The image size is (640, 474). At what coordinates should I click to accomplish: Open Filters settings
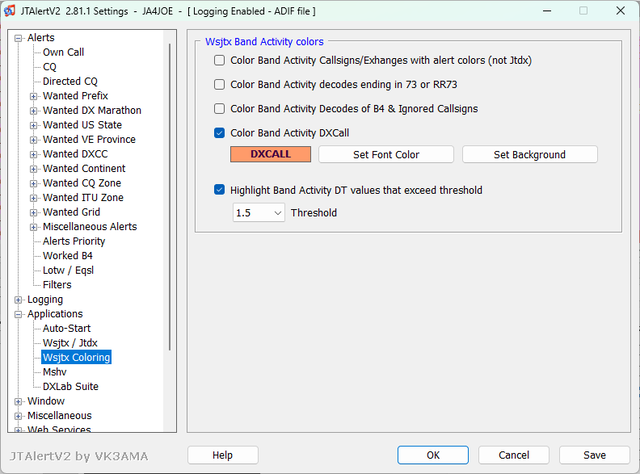[x=57, y=285]
